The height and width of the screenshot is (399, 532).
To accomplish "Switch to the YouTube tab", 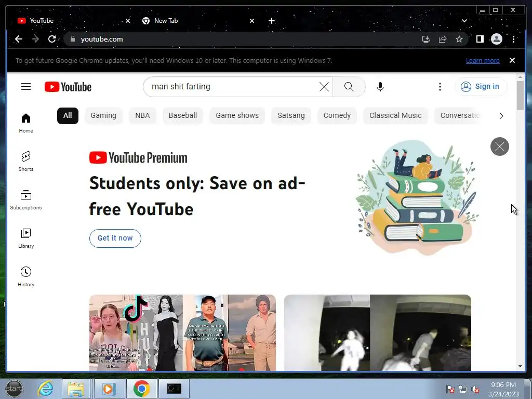I will point(73,21).
